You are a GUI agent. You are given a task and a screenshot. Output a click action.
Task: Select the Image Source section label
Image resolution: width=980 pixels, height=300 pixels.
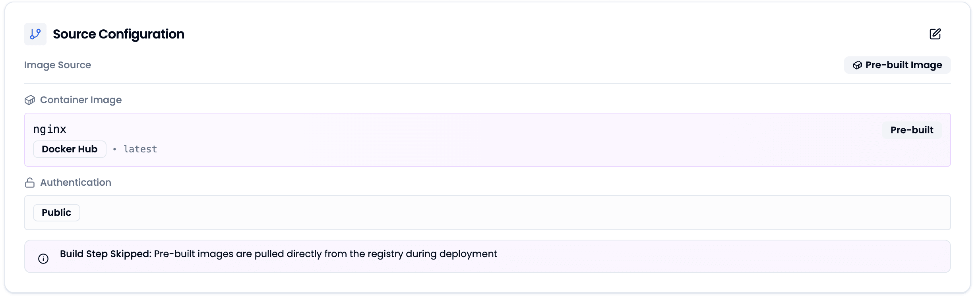pos(57,65)
